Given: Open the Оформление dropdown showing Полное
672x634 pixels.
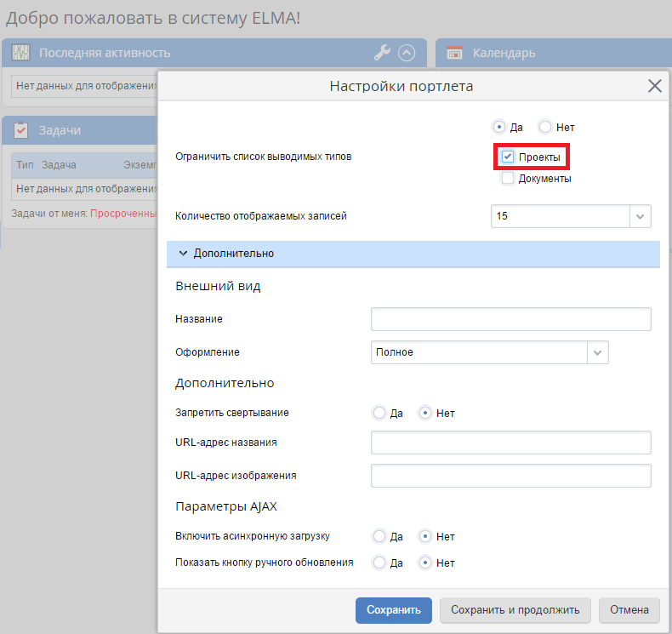Looking at the screenshot, I should point(598,352).
